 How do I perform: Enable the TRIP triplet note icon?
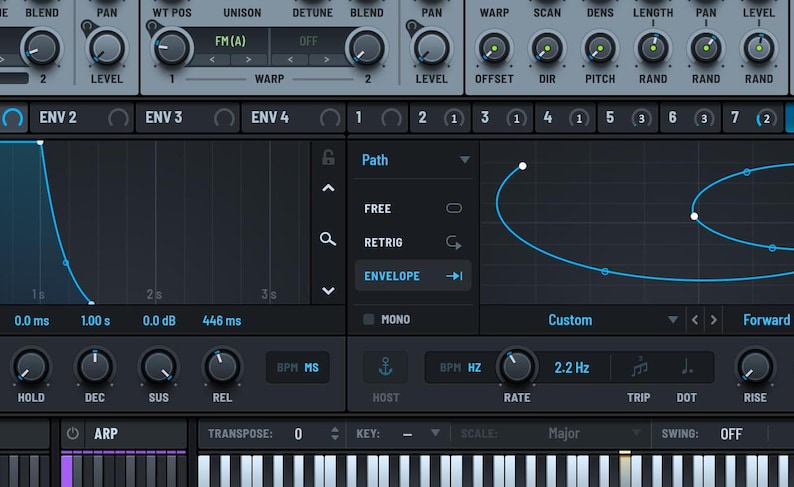pos(639,367)
